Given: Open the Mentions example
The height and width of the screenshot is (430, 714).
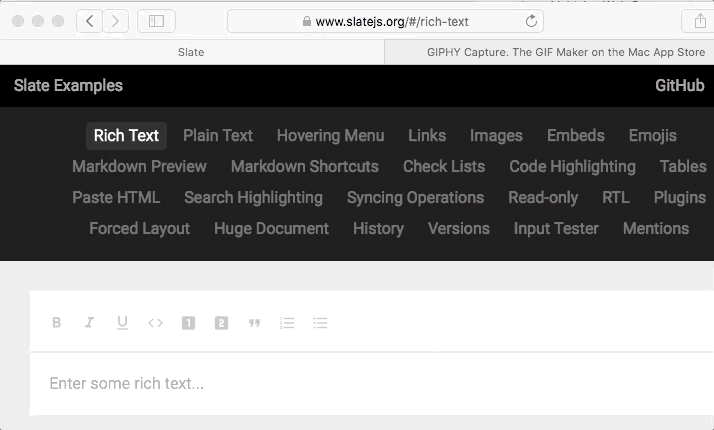Looking at the screenshot, I should (656, 228).
